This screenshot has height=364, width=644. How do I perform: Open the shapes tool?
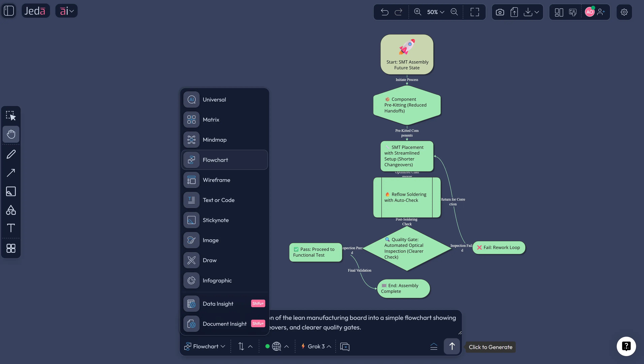(11, 210)
